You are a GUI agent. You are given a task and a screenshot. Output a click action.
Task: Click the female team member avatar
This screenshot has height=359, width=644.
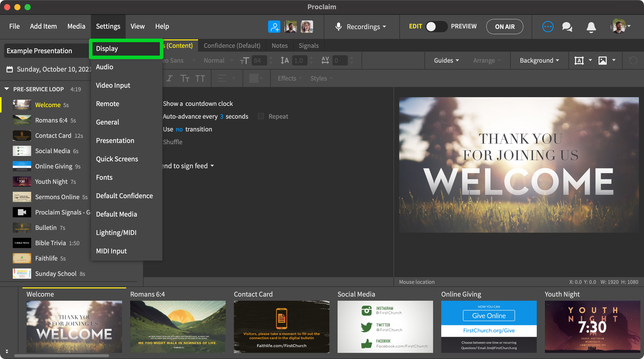(307, 27)
